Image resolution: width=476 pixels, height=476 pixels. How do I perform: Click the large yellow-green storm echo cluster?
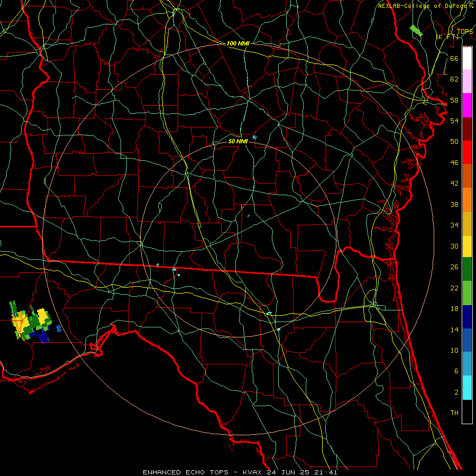(30, 322)
